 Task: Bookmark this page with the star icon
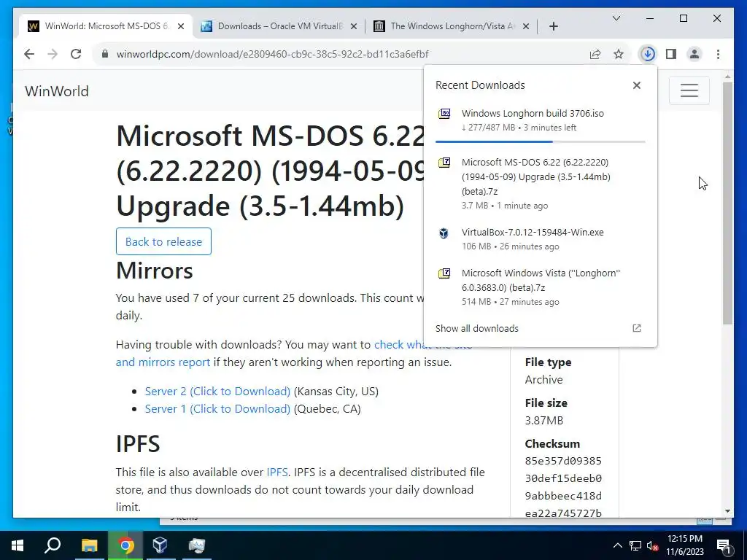point(619,54)
